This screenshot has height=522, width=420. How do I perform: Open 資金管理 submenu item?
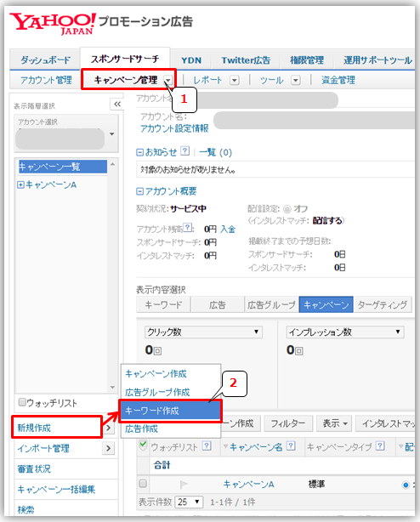(x=338, y=80)
